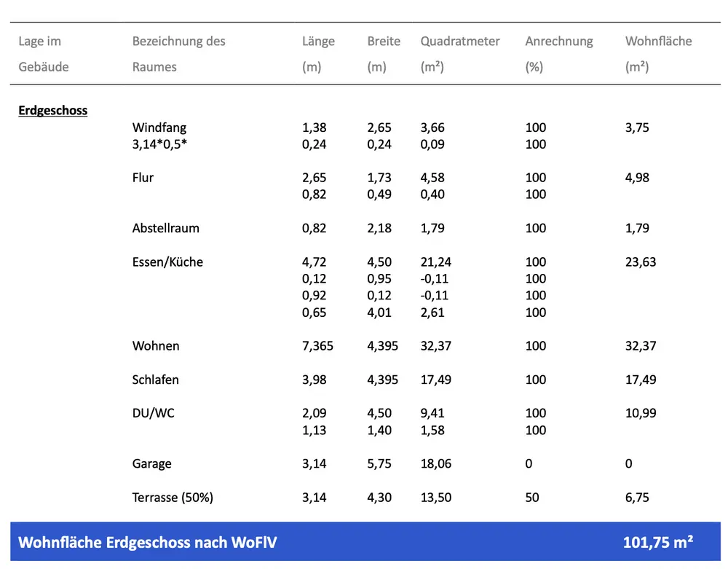Select the DU/WC room label
The height and width of the screenshot is (569, 728).
click(153, 413)
